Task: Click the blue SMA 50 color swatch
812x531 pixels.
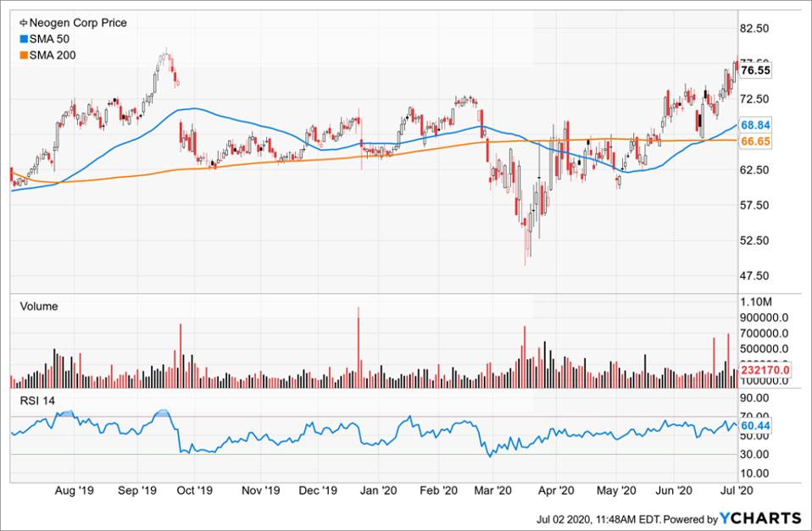Action: point(24,39)
